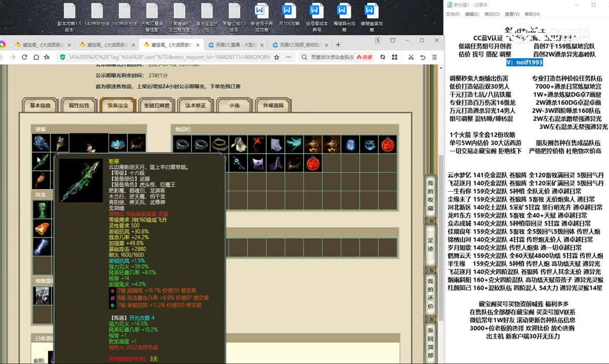Select the first golden lamp item in the inventory
609x364 pixels.
pyautogui.click(x=313, y=145)
